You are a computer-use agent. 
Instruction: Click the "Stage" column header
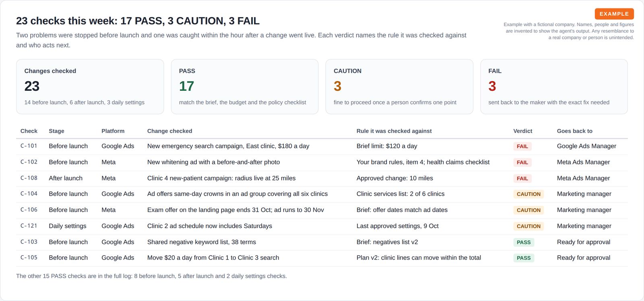pyautogui.click(x=56, y=131)
